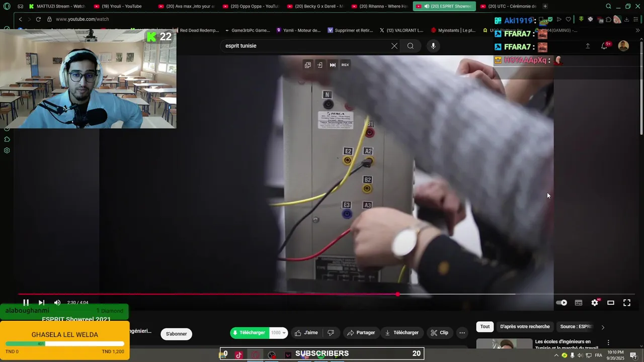
Task: Click overlay skip-next icon atop video
Action: coord(333,65)
